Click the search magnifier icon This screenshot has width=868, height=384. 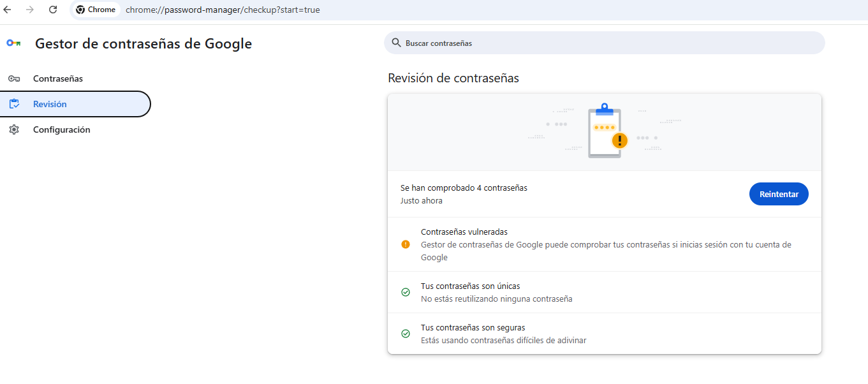point(397,43)
